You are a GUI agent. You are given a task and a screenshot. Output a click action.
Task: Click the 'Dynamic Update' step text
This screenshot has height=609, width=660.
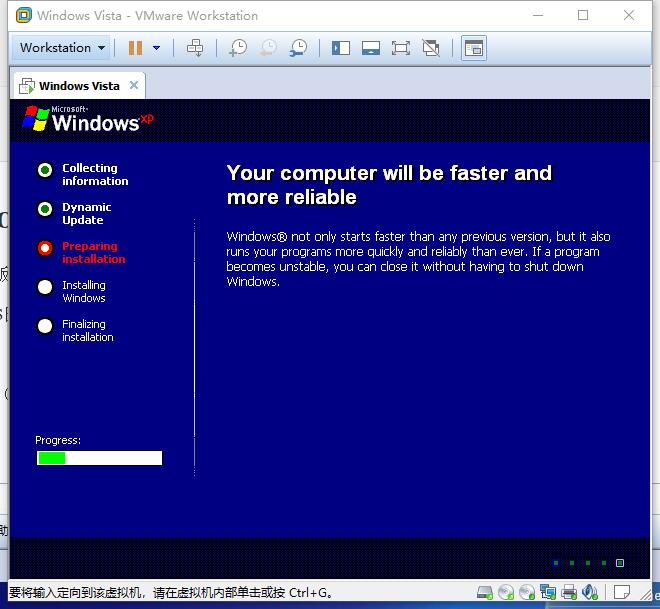pyautogui.click(x=87, y=213)
